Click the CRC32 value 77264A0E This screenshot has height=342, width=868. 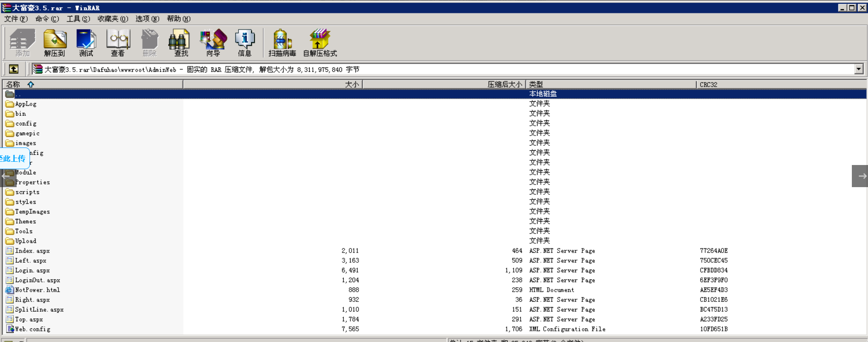tap(714, 251)
